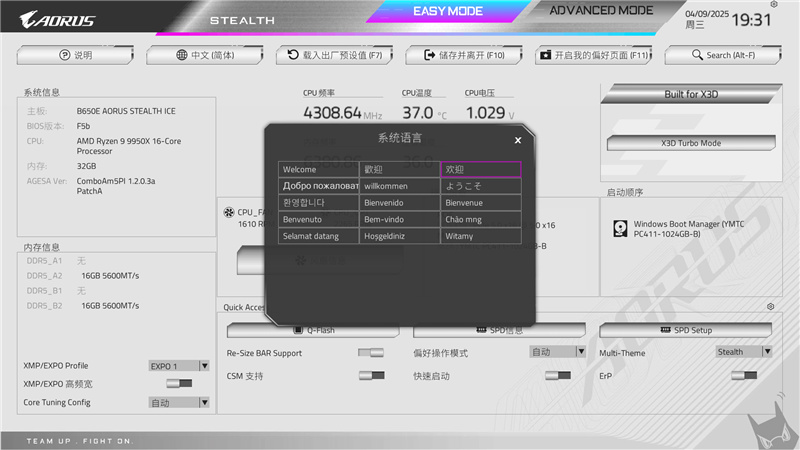Click the SPD Setup button
Screen dimensions: 800x450
pyautogui.click(x=685, y=330)
